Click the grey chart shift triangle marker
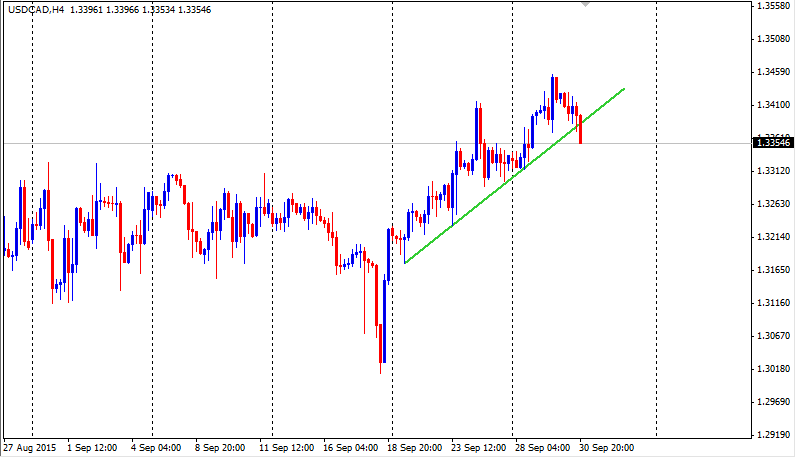Viewport: 796px width, 457px height. pyautogui.click(x=585, y=4)
